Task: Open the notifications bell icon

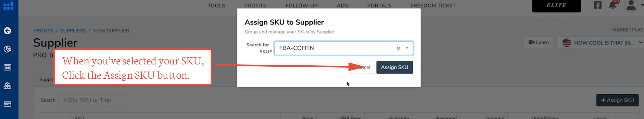Action: [x=612, y=5]
